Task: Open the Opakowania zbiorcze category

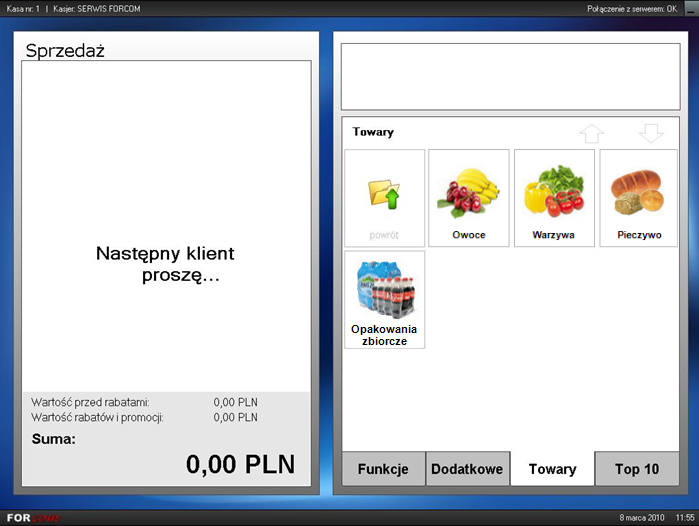Action: [384, 299]
